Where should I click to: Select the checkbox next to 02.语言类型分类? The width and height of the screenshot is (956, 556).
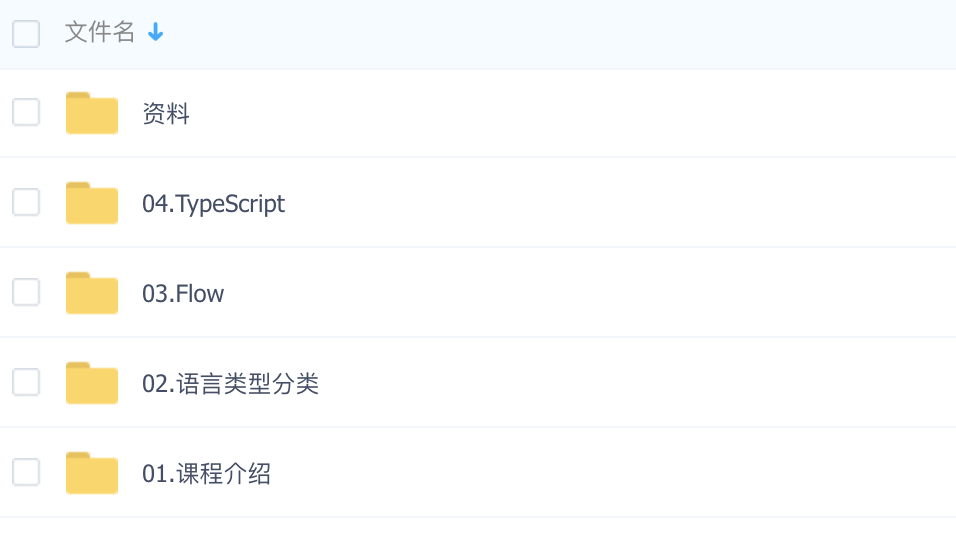click(26, 382)
